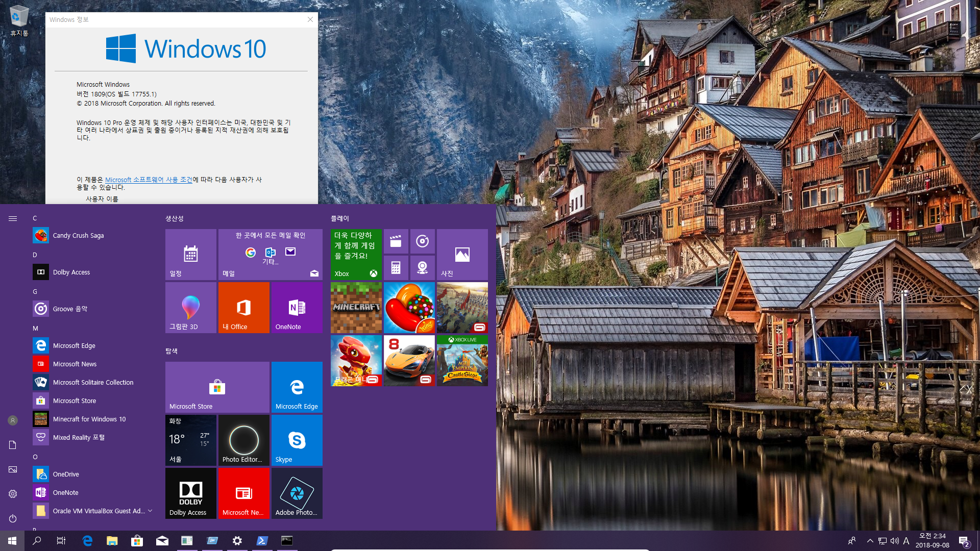Image resolution: width=980 pixels, height=551 pixels.
Task: Open the OneNote tile
Action: click(x=297, y=308)
